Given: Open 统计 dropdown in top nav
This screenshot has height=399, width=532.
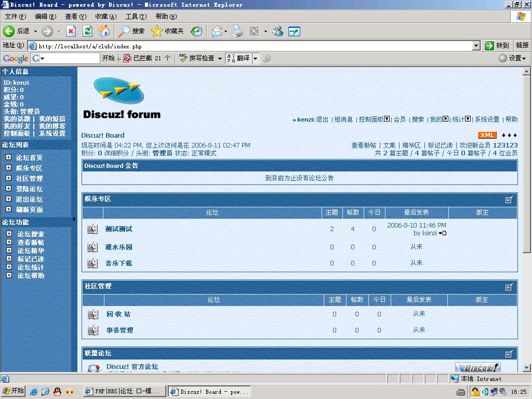Looking at the screenshot, I should click(x=468, y=119).
